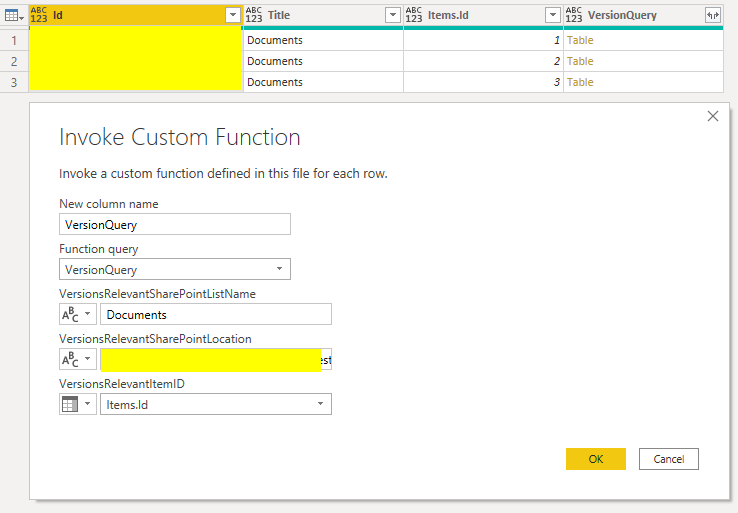Click the Cancel button
Image resolution: width=738 pixels, height=513 pixels.
tap(669, 459)
